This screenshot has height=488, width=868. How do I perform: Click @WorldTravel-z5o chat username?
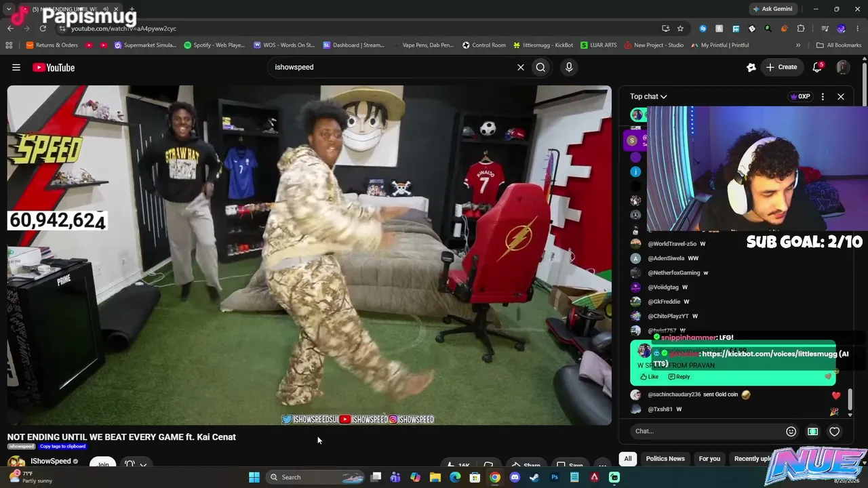click(672, 244)
